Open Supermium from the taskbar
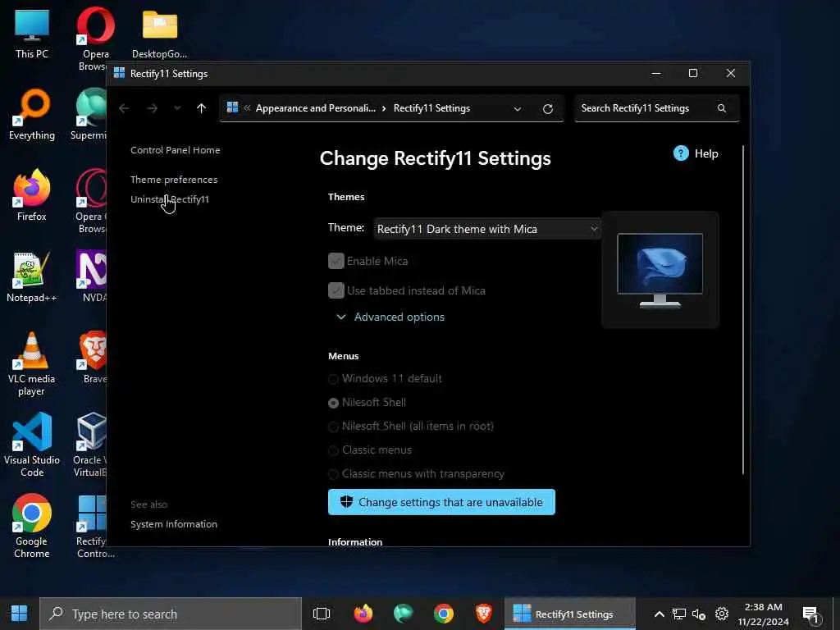The width and height of the screenshot is (840, 630). [404, 614]
